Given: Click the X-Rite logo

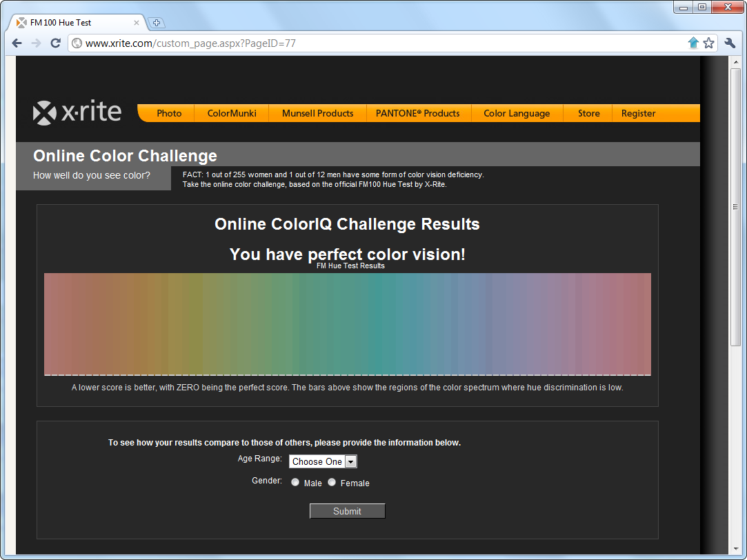Looking at the screenshot, I should click(77, 112).
